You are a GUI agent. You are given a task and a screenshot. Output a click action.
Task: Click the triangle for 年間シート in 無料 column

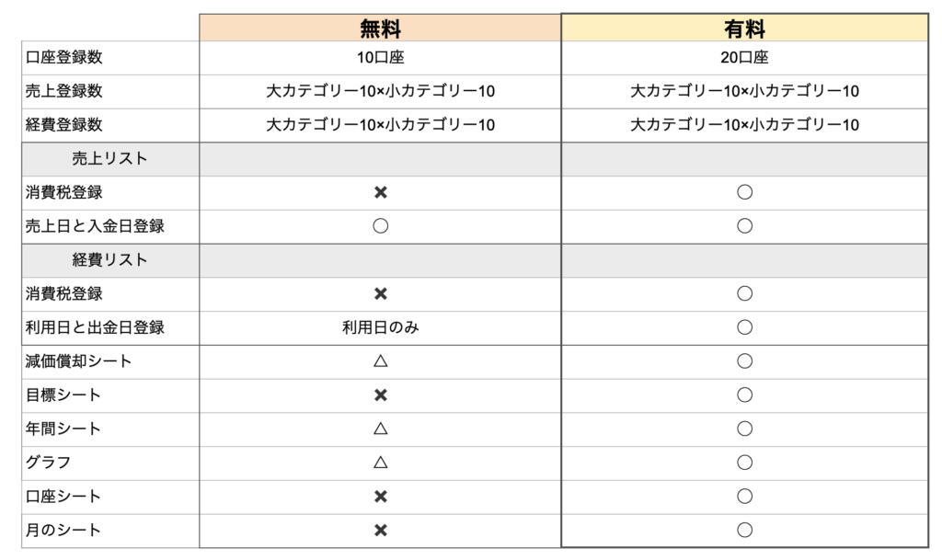click(380, 429)
